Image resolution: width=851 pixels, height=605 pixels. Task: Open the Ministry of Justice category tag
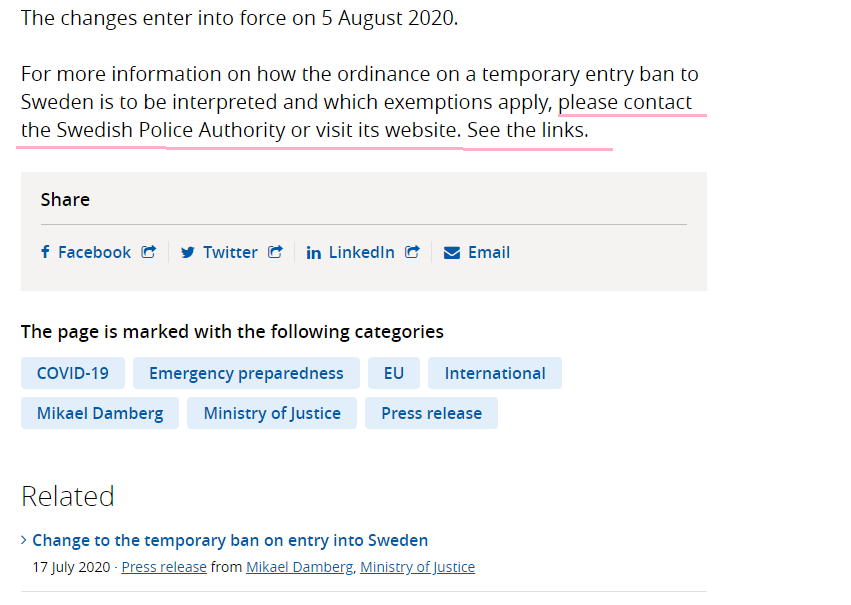(x=272, y=413)
